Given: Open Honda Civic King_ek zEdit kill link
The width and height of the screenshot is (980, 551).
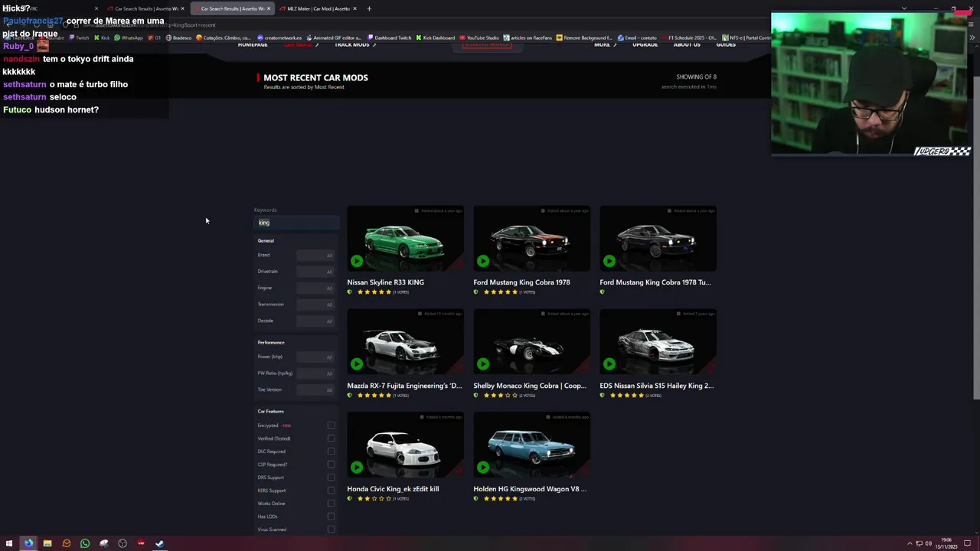Looking at the screenshot, I should (393, 489).
